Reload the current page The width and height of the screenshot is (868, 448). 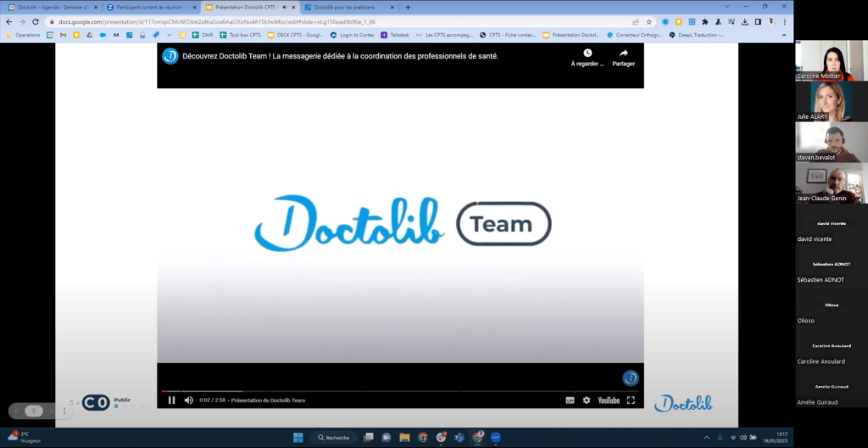click(36, 21)
